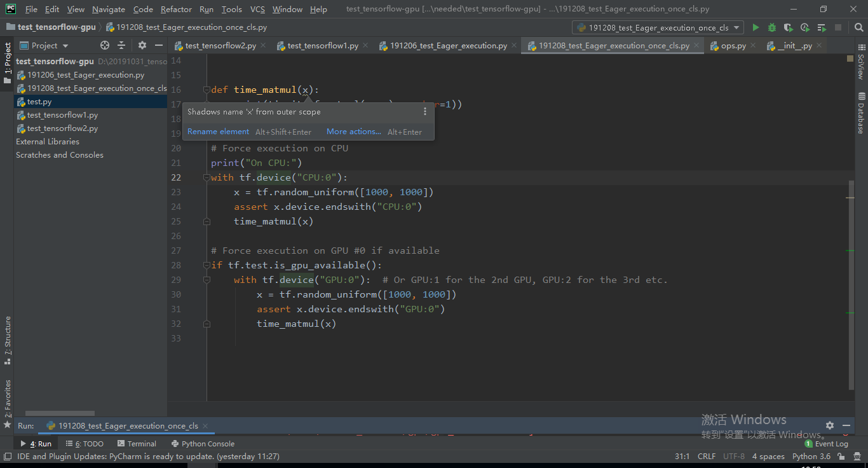Switch to the ops.py editor tab

[733, 46]
